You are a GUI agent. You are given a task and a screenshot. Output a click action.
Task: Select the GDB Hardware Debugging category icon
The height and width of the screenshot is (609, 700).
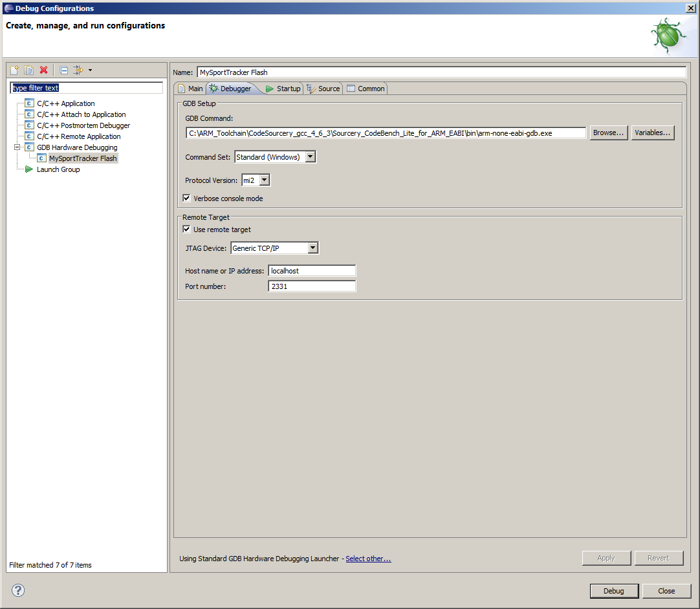coord(29,147)
